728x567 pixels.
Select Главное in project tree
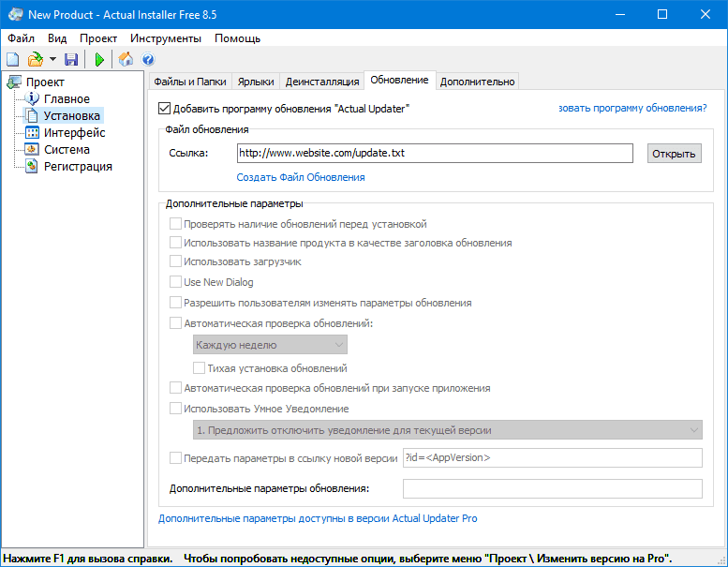point(67,99)
